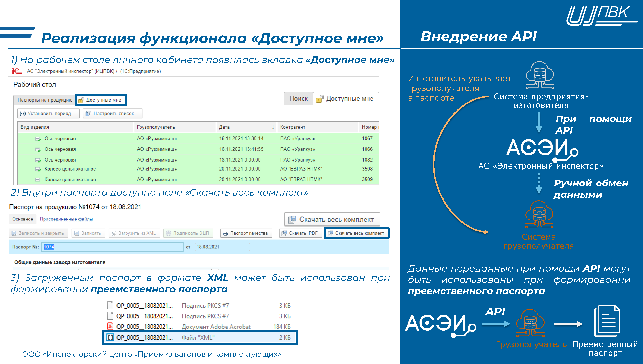Select the row with number 1067
The height and width of the screenshot is (364, 643).
pyautogui.click(x=198, y=139)
